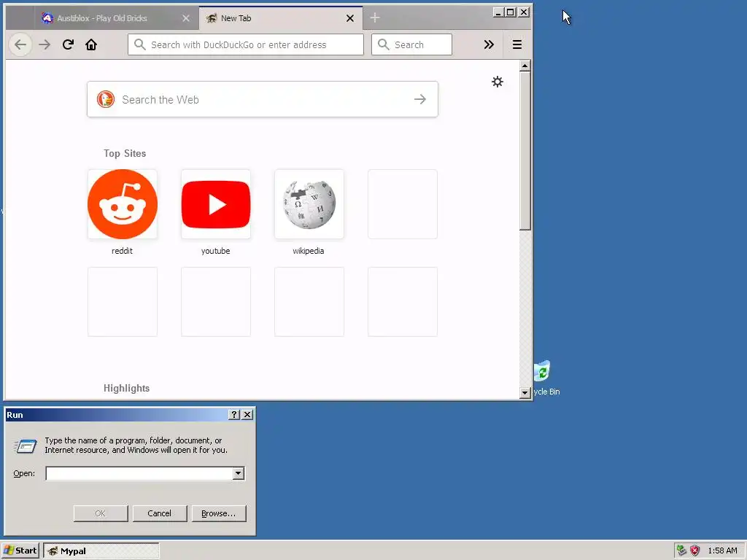Maximize the Mypal browser window

pyautogui.click(x=510, y=12)
